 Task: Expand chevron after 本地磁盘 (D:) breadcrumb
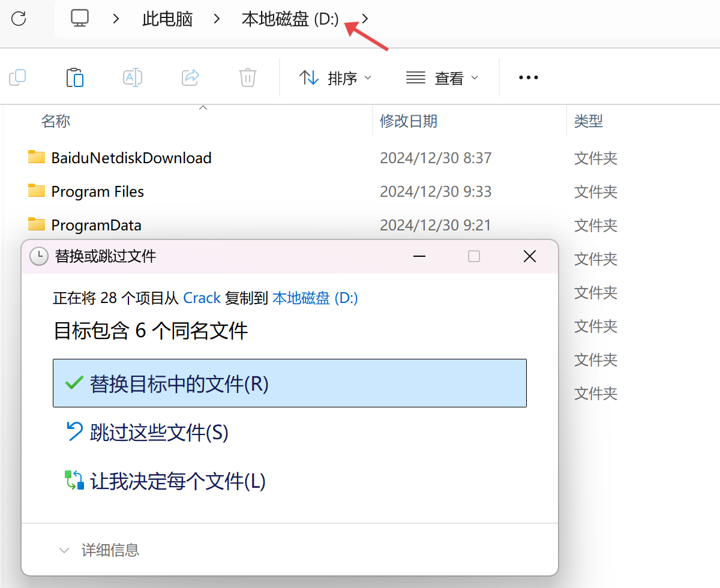[365, 19]
